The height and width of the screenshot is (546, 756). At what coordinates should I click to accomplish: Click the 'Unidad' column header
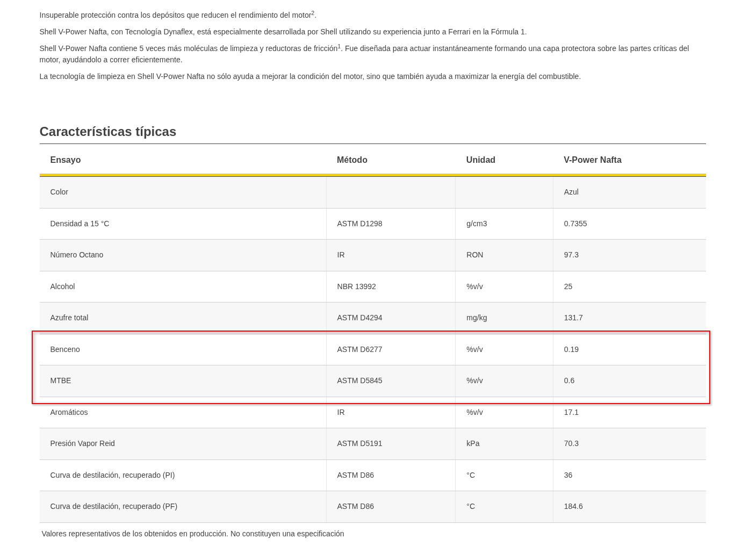pyautogui.click(x=481, y=160)
